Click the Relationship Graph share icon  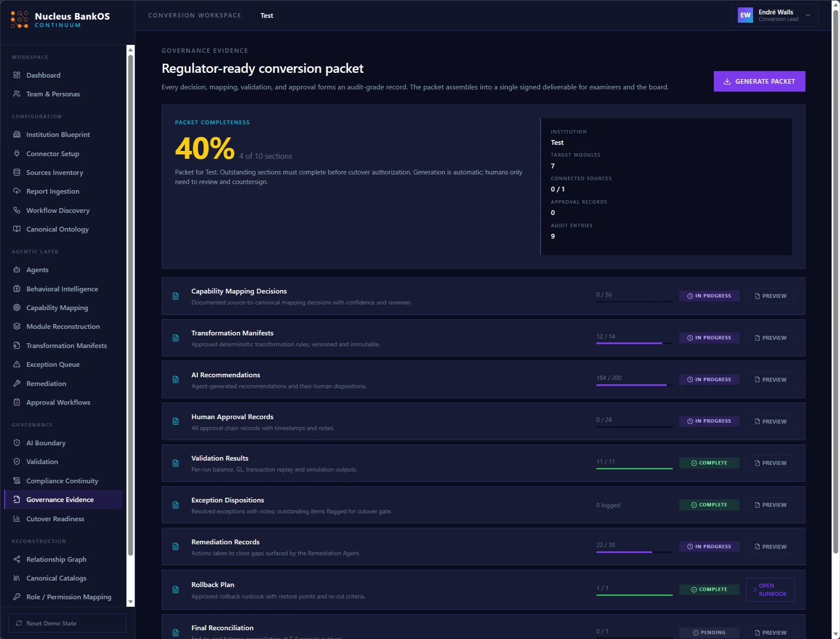17,559
